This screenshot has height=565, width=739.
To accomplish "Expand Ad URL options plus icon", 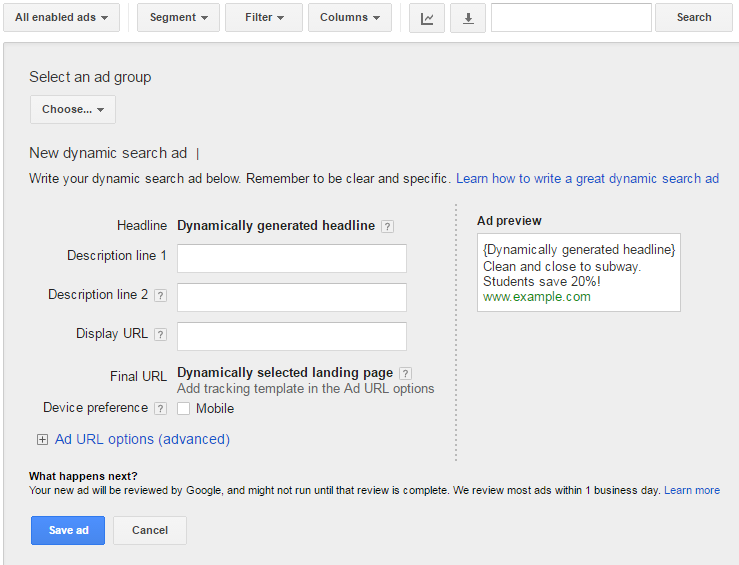I will pyautogui.click(x=42, y=439).
